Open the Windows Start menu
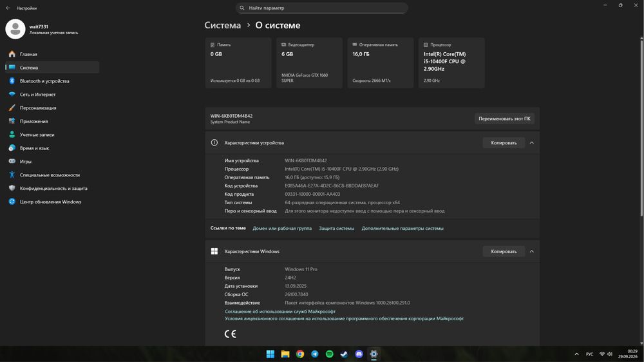644x362 pixels. pos(270,354)
